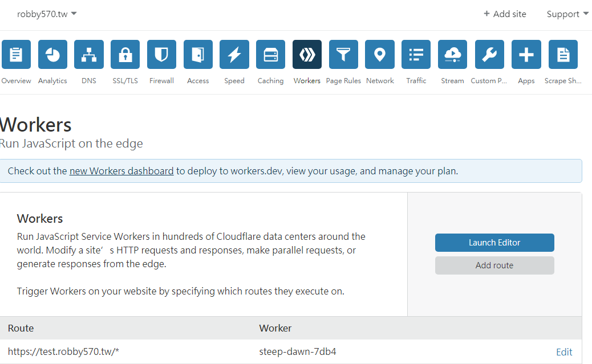Viewport: 592px width, 364px height.
Task: Open the Page Rules funnel icon
Action: [343, 54]
